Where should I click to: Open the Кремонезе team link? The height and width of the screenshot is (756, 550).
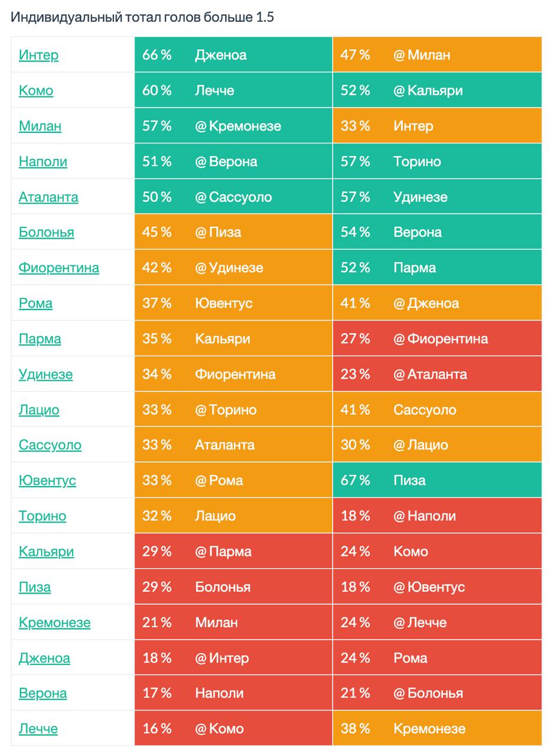(54, 622)
